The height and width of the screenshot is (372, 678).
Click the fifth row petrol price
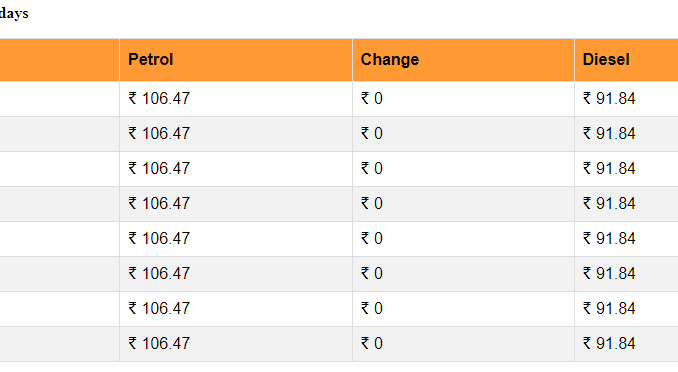159,239
